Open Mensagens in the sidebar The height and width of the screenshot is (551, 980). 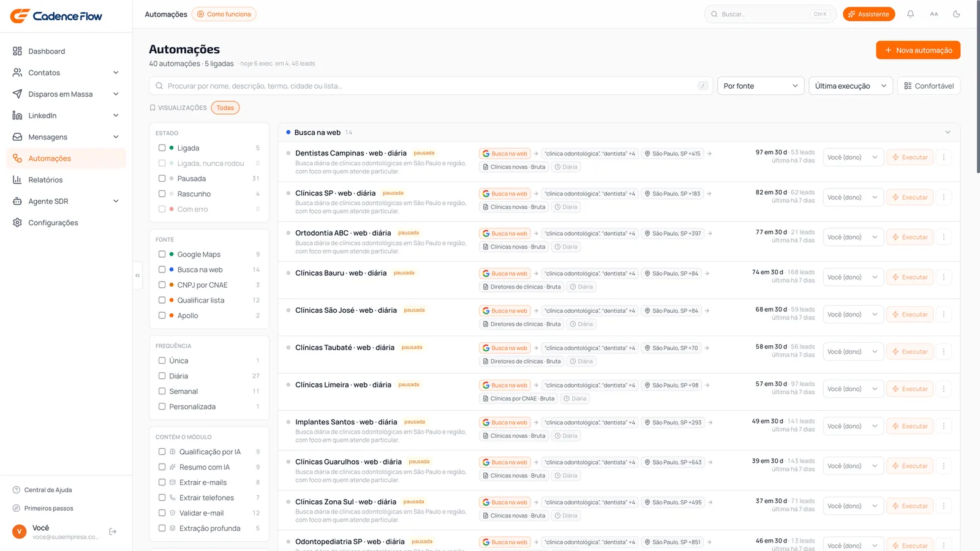pos(66,137)
